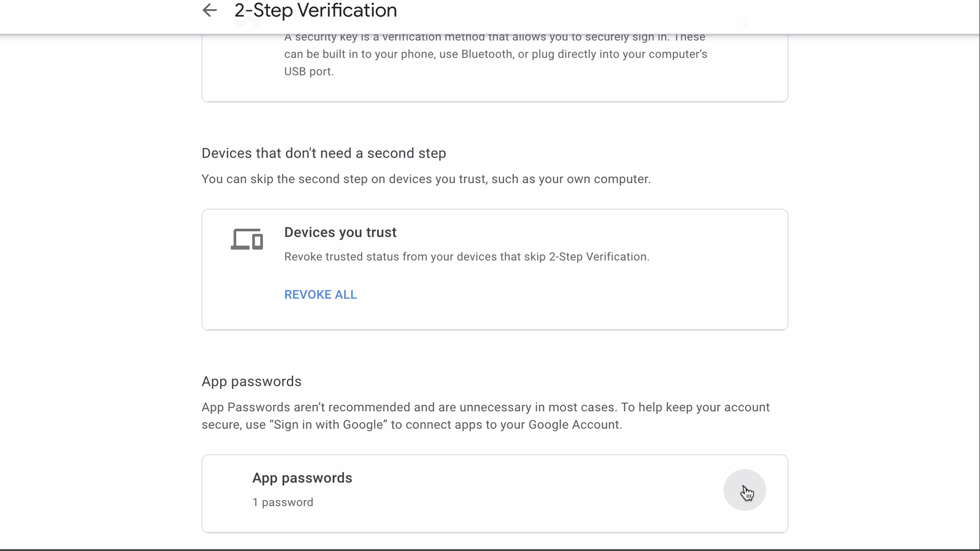Click the "2-Step Verification" page title
The width and height of the screenshot is (980, 551).
point(315,10)
